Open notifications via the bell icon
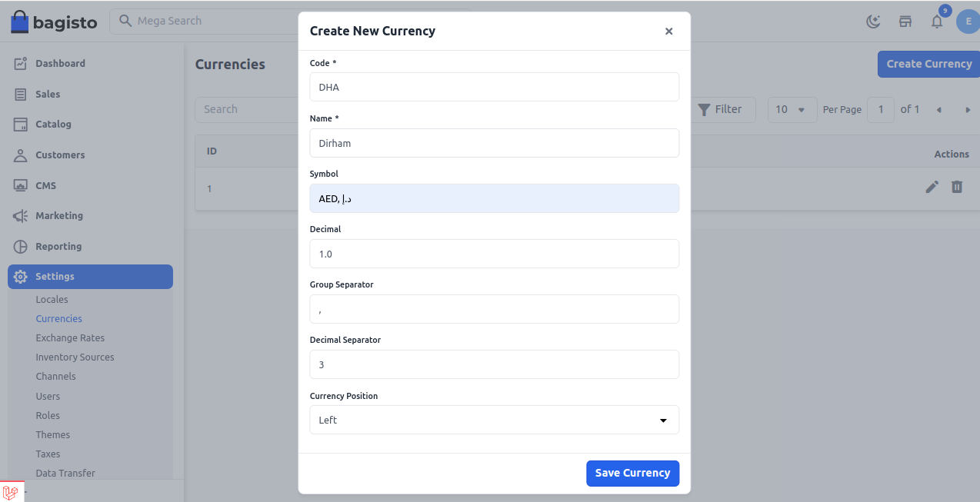980x502 pixels. click(x=936, y=22)
